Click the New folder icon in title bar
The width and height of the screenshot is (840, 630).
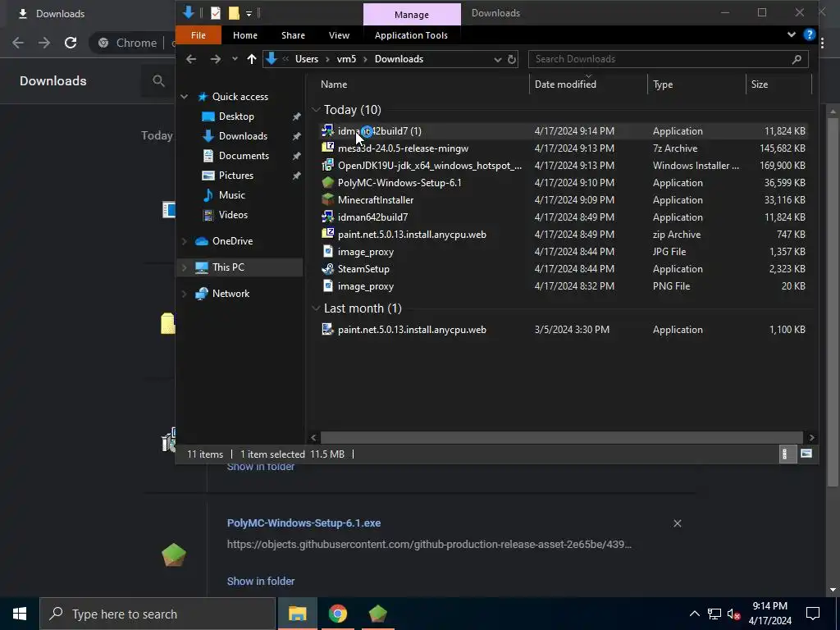234,13
